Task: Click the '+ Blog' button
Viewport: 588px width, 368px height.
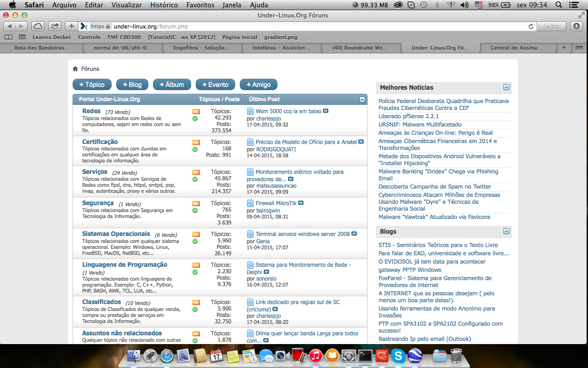Action: [x=132, y=85]
